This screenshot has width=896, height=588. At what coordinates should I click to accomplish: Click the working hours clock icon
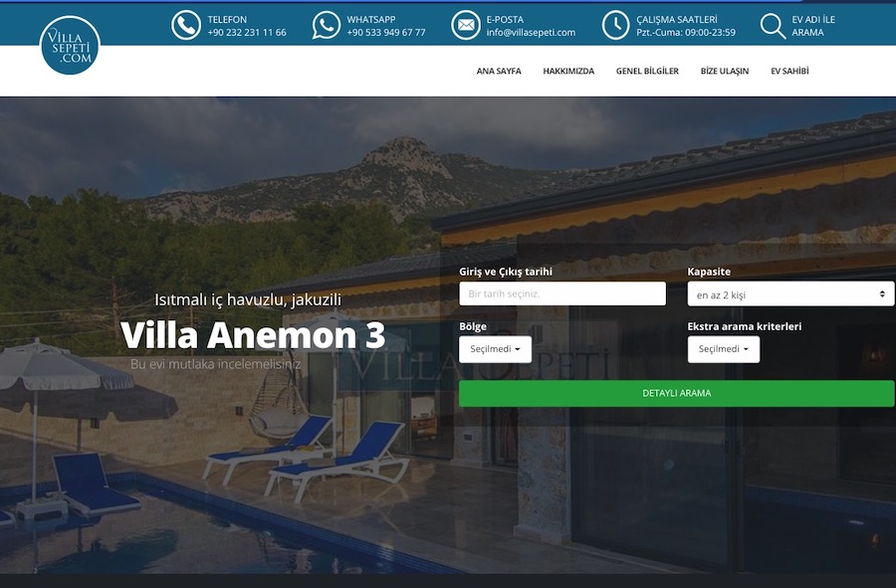615,26
